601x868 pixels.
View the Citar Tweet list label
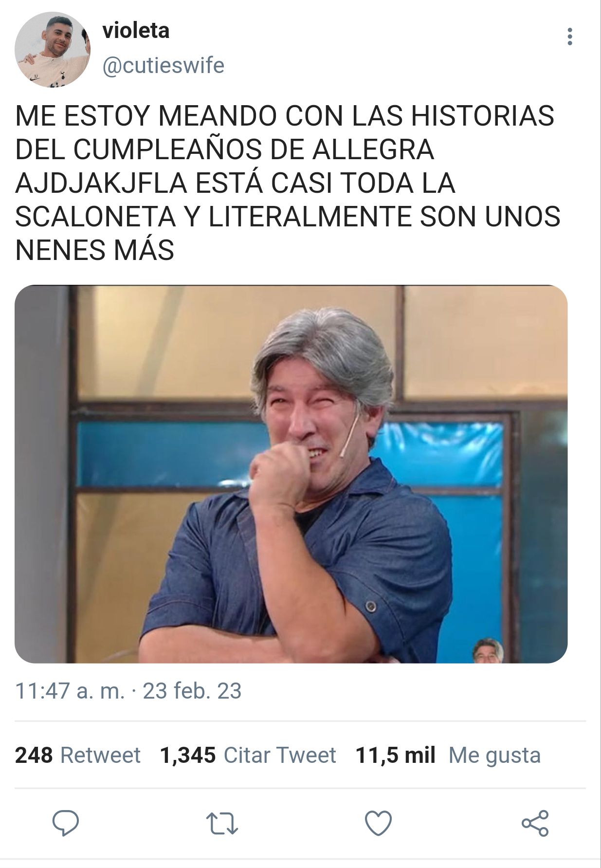(x=280, y=755)
